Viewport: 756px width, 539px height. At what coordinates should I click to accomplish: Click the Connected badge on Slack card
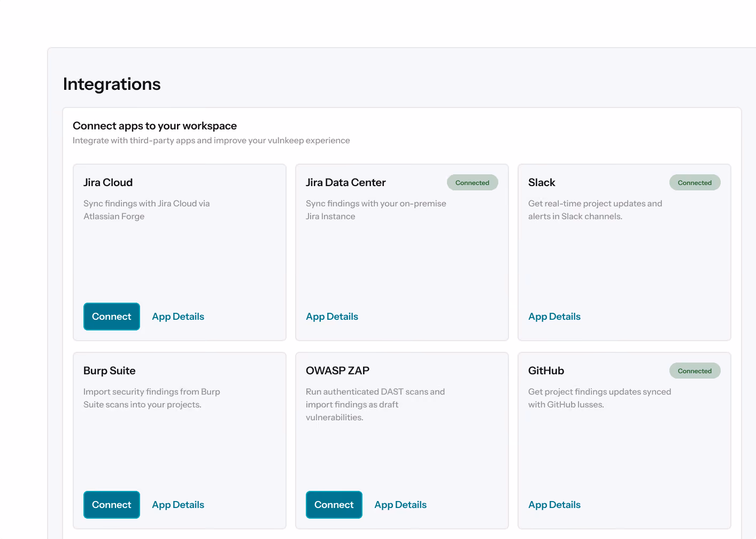click(x=695, y=182)
